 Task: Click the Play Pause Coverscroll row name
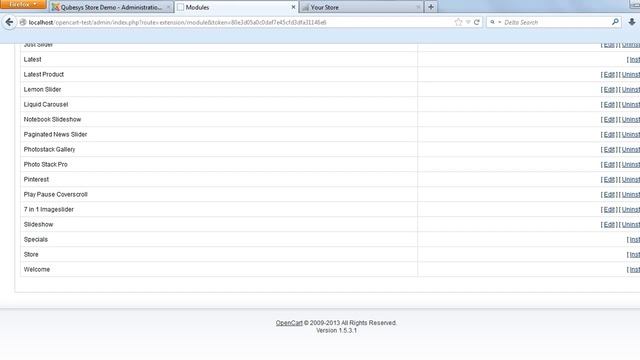(56, 194)
